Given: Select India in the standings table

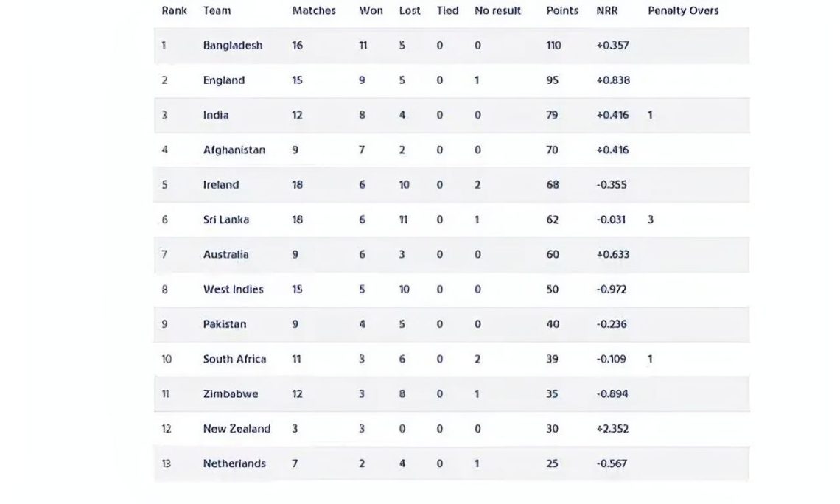Looking at the screenshot, I should click(x=216, y=115).
